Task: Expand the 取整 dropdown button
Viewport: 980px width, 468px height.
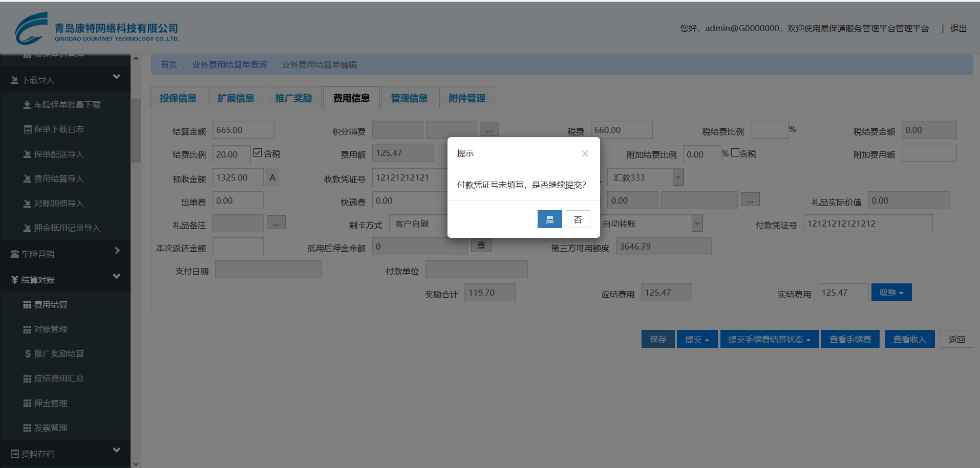Action: click(891, 293)
